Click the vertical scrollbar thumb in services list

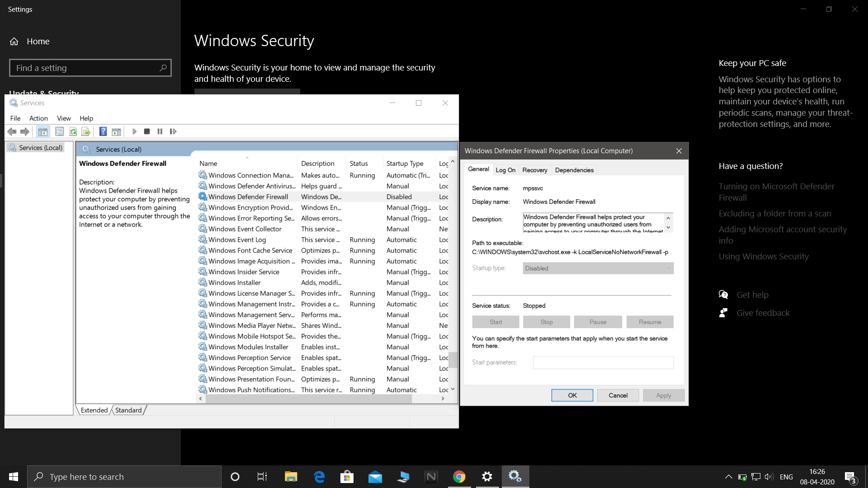[x=453, y=360]
